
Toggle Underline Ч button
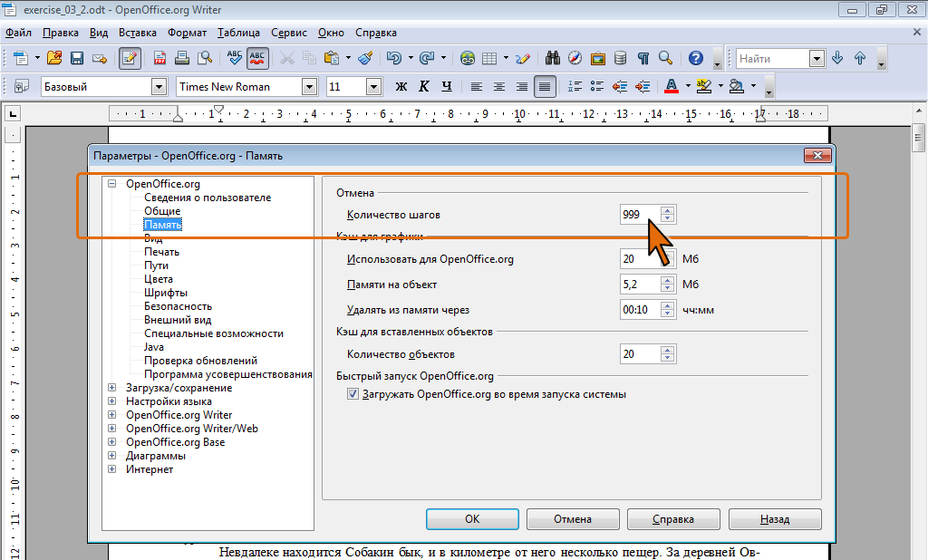tap(447, 86)
